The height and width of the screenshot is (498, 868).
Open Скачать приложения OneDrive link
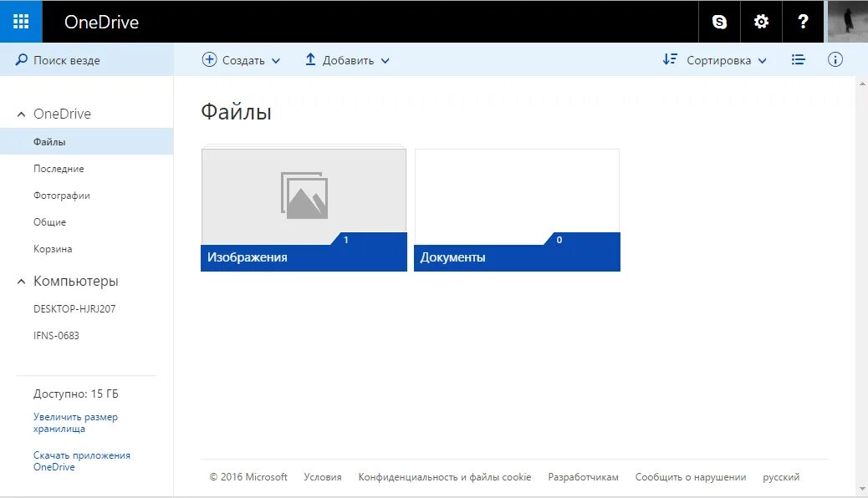tap(81, 460)
